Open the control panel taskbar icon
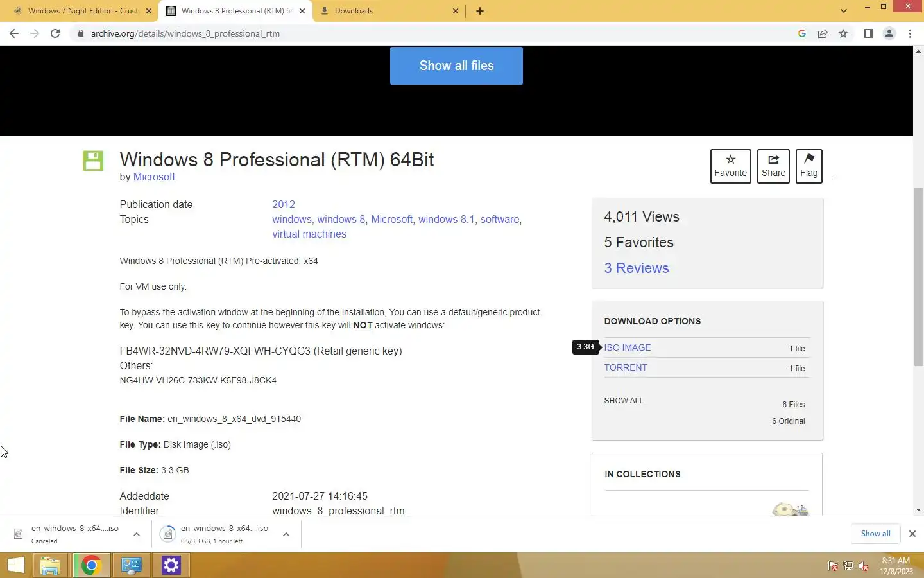This screenshot has height=578, width=924. coord(132,565)
